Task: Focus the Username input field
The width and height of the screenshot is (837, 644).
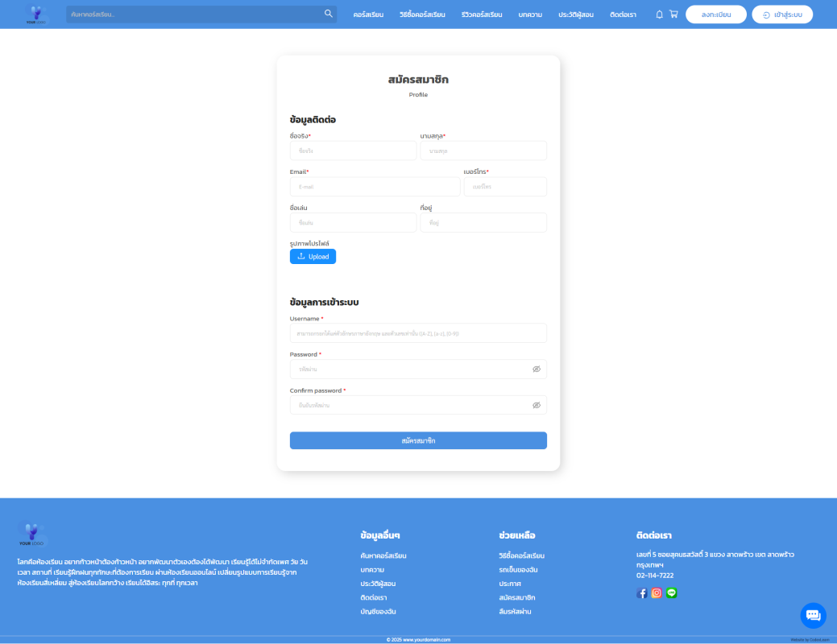Action: (418, 333)
